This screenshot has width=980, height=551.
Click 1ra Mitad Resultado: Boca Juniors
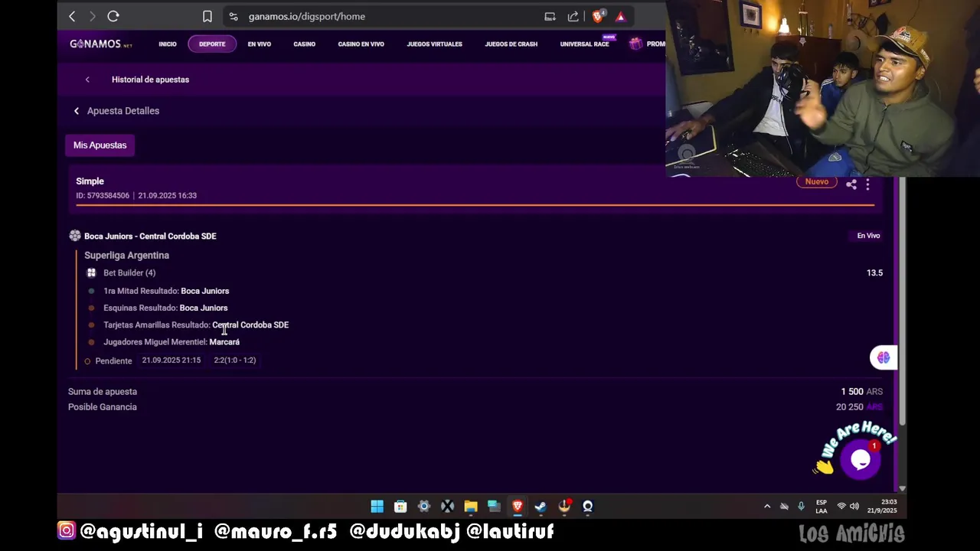(166, 291)
